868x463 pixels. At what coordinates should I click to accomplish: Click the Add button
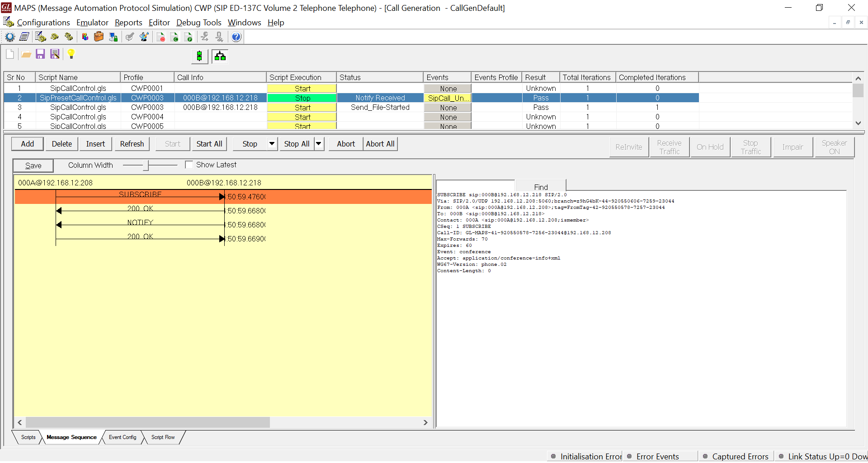point(28,144)
